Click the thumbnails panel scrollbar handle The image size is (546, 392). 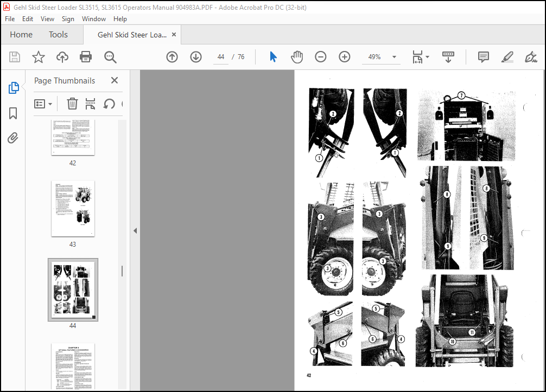click(122, 271)
